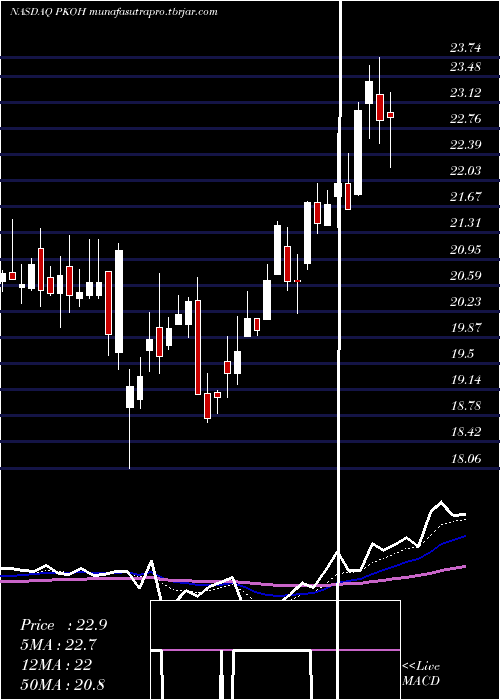
Task: Select the last small red candlestick
Action: click(x=390, y=115)
